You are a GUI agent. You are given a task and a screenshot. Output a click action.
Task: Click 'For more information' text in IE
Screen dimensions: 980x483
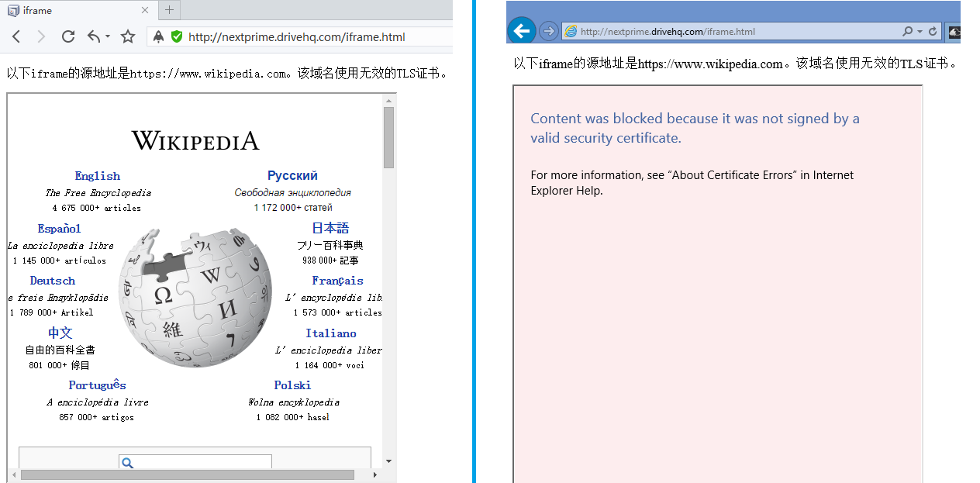[692, 182]
